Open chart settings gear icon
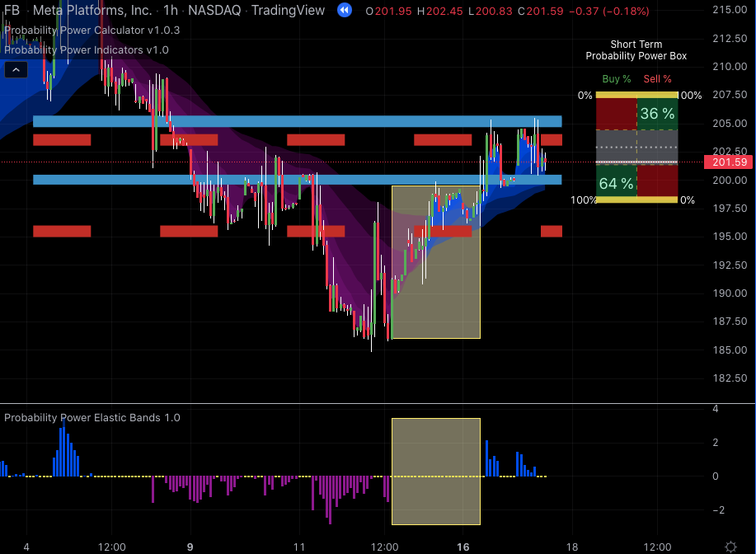The width and height of the screenshot is (756, 554). [x=730, y=547]
